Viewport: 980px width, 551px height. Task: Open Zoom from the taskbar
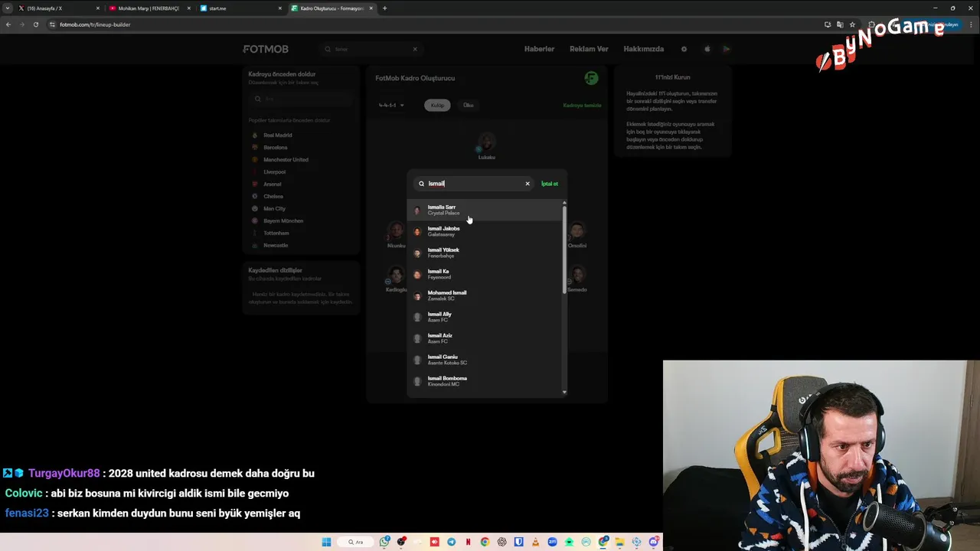pos(552,542)
